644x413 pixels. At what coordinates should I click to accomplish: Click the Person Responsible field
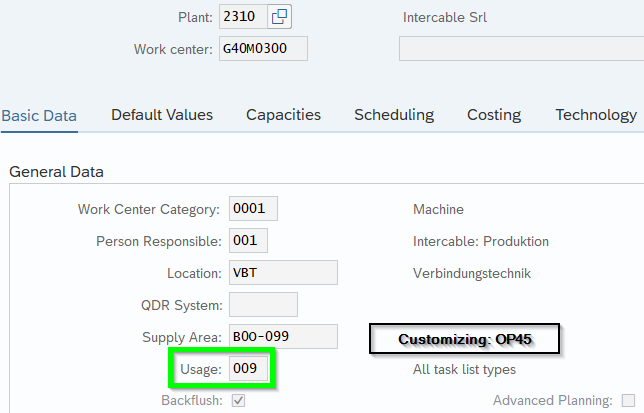[248, 241]
